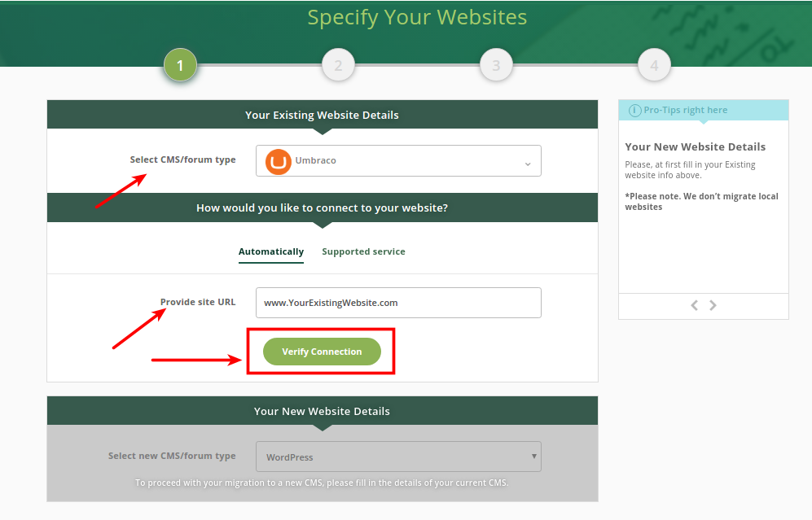
Task: Switch to the Automatically tab
Action: (x=271, y=251)
